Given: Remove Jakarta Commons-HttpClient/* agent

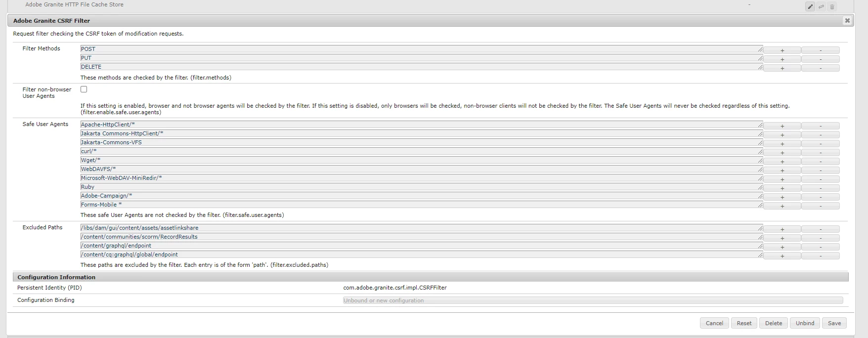Looking at the screenshot, I should click(x=821, y=135).
